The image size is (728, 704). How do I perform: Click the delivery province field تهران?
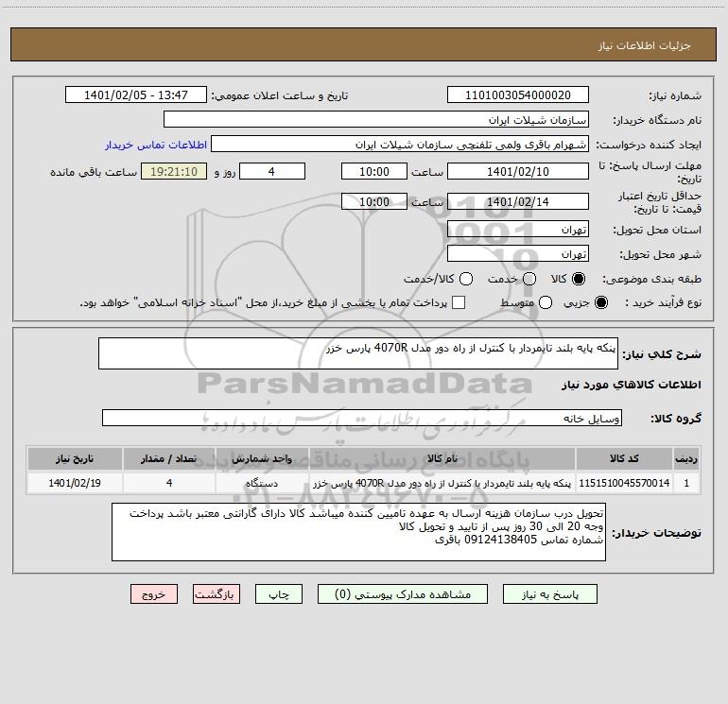518,230
